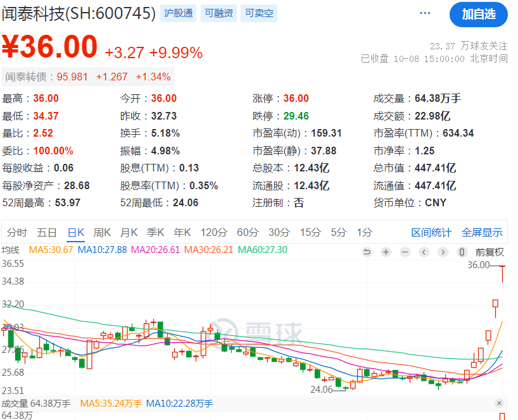This screenshot has height=420, width=518.
Task: Click the 52周最高 53.97 value
Action: pos(68,202)
